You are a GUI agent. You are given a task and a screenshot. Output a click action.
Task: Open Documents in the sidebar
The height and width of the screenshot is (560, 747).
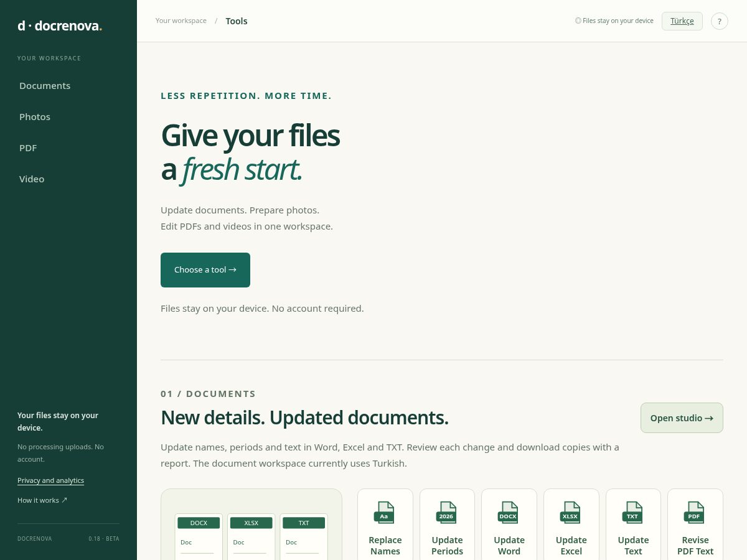coord(45,85)
